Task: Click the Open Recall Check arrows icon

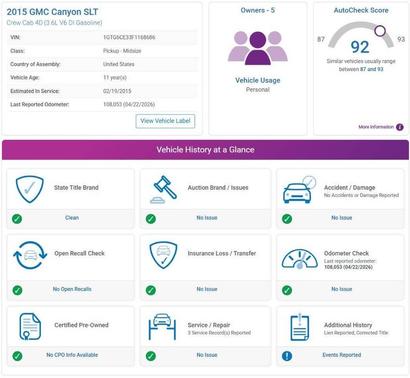Action: coord(30,255)
